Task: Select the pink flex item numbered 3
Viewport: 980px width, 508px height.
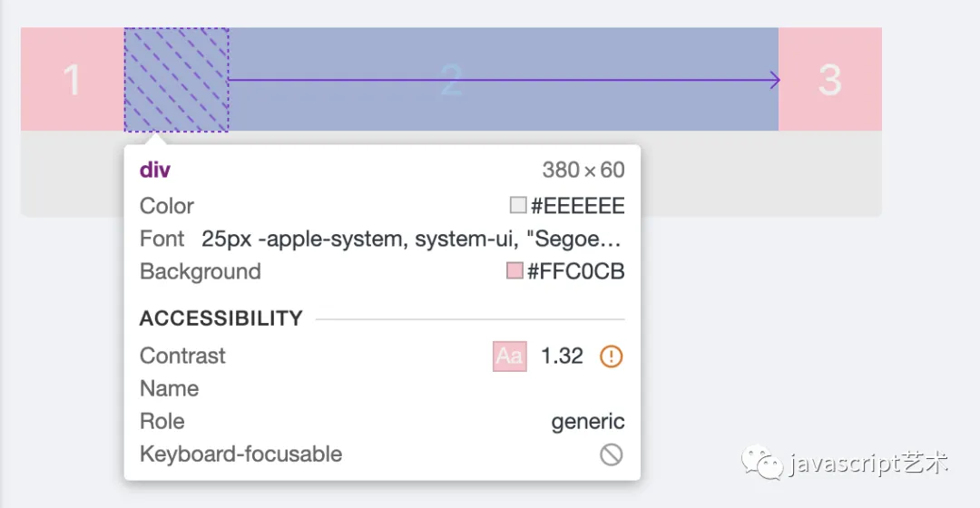Action: coord(830,79)
